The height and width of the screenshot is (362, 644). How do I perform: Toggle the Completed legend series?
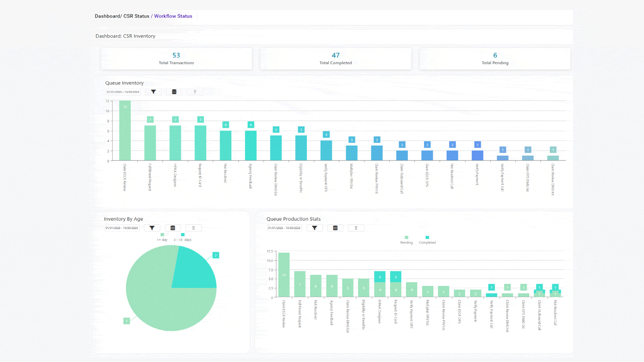[x=427, y=240]
